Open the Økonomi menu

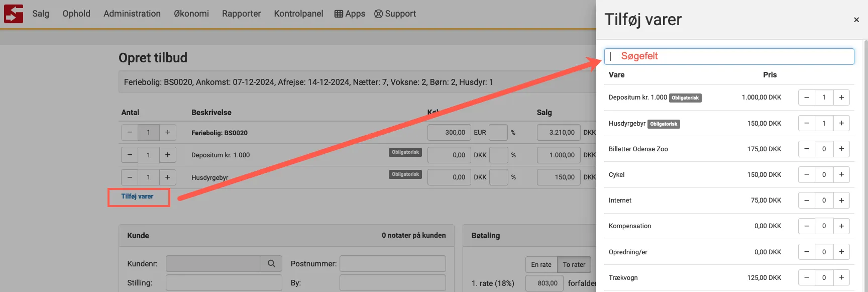pos(191,14)
